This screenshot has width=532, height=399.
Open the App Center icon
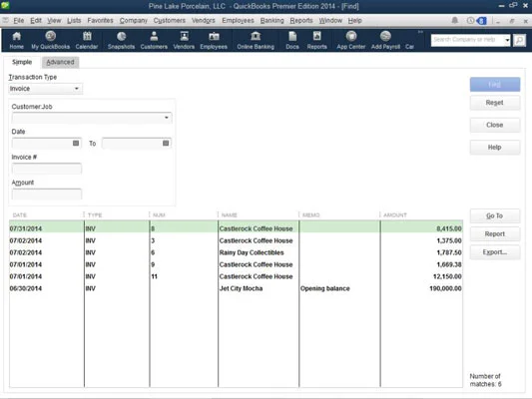coord(351,40)
